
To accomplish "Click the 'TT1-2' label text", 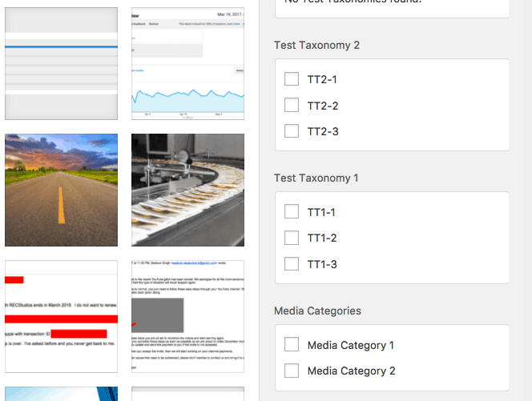I will pos(322,239).
